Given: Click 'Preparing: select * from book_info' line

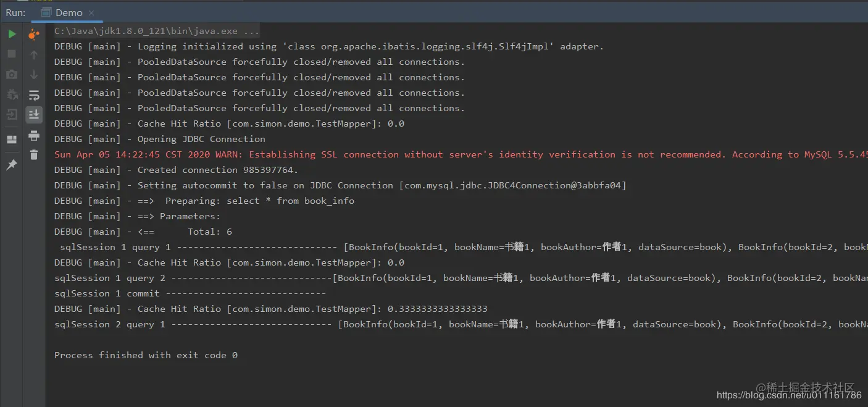Looking at the screenshot, I should (204, 201).
